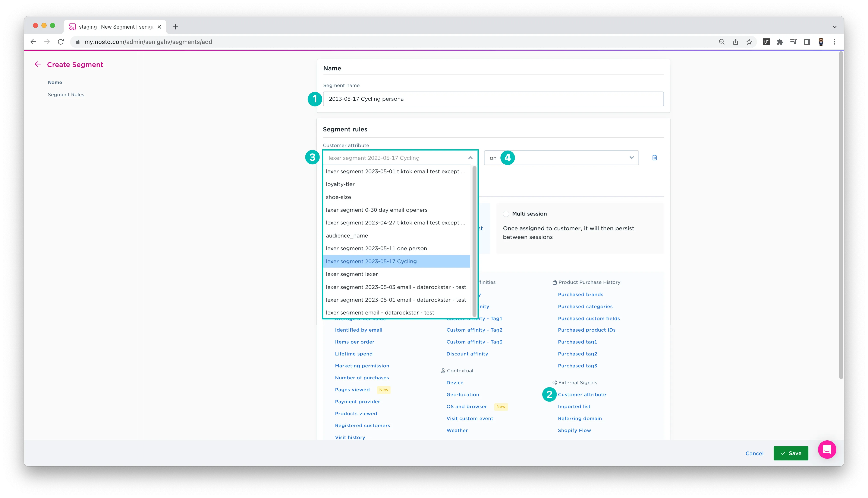Click the Cancel link
This screenshot has height=498, width=868.
tap(754, 453)
